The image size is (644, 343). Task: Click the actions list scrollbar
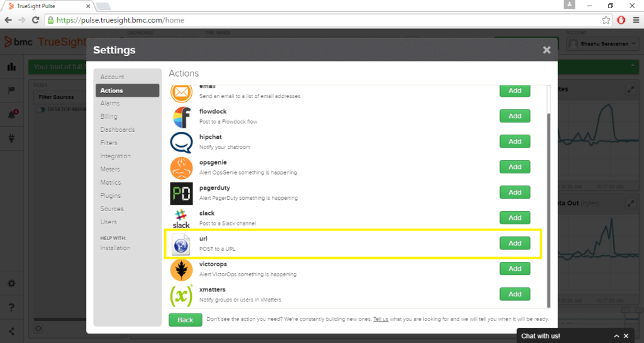pyautogui.click(x=548, y=210)
